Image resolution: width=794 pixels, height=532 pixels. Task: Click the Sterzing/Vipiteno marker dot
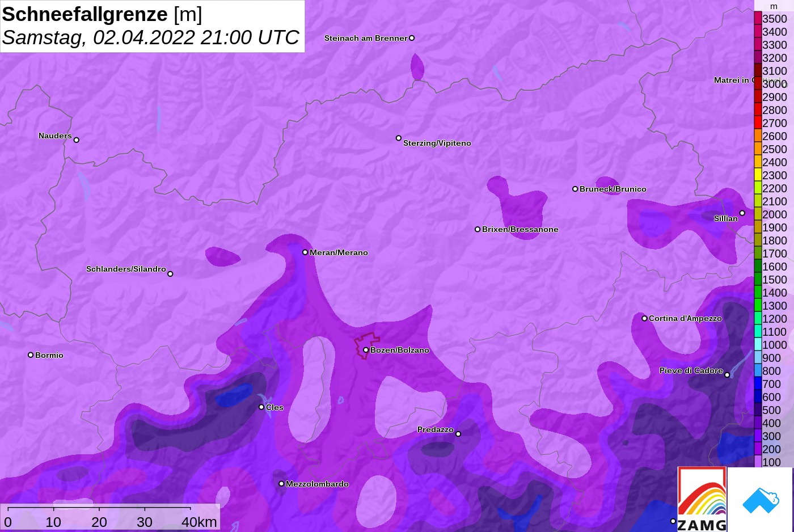[399, 138]
